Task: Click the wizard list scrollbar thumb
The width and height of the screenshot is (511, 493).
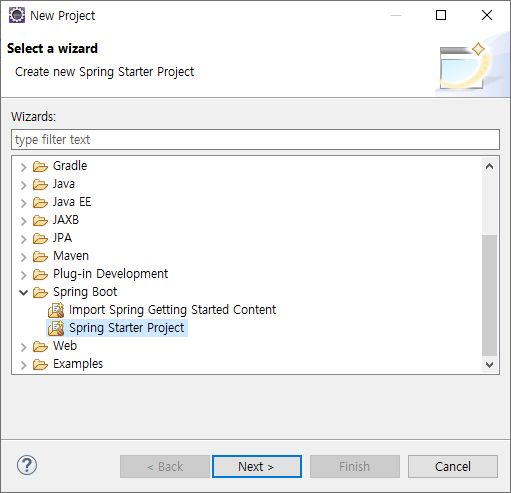Action: point(489,295)
